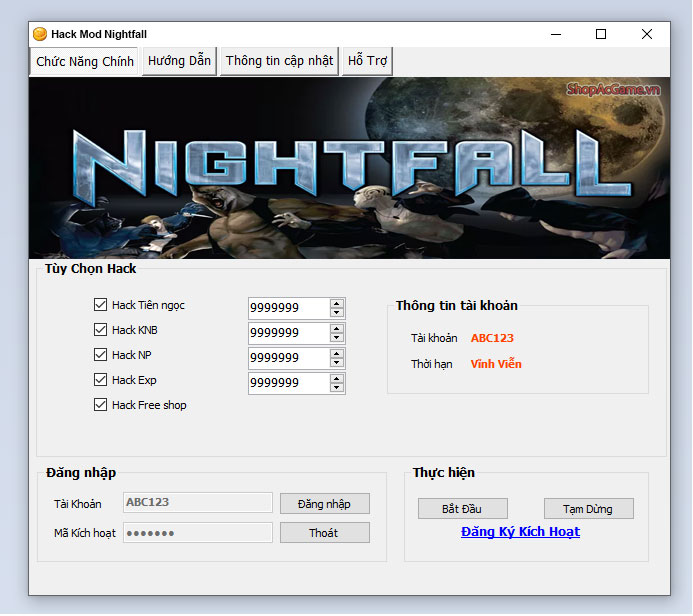Image resolution: width=693 pixels, height=616 pixels.
Task: Increase the Hack Exp value with up arrow
Action: [337, 379]
